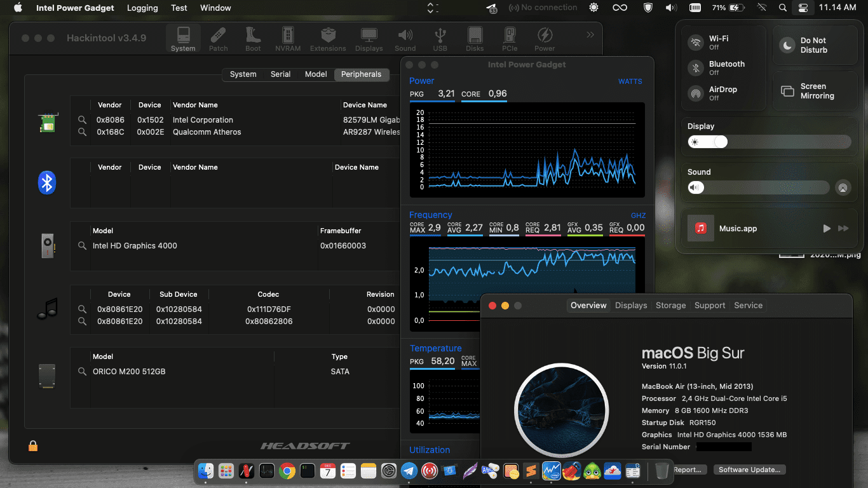The image size is (868, 488).
Task: Toggle AirDrop in Control Center
Action: coord(696,93)
